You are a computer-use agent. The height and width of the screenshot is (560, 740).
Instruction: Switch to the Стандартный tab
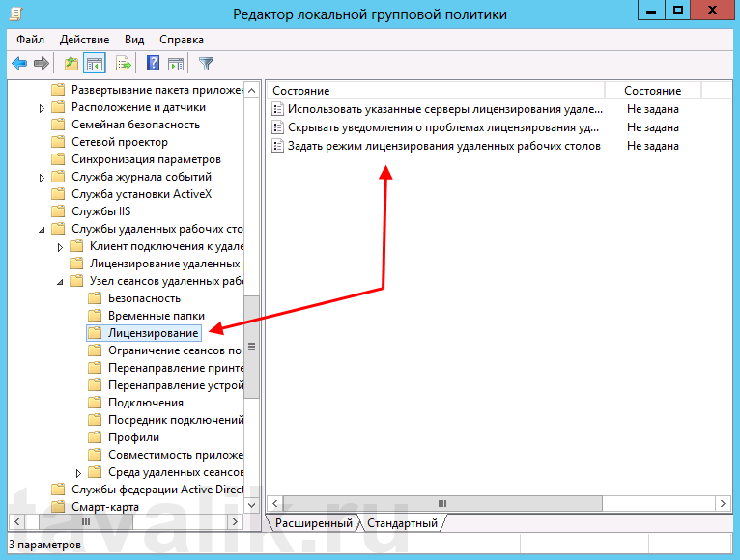[401, 523]
